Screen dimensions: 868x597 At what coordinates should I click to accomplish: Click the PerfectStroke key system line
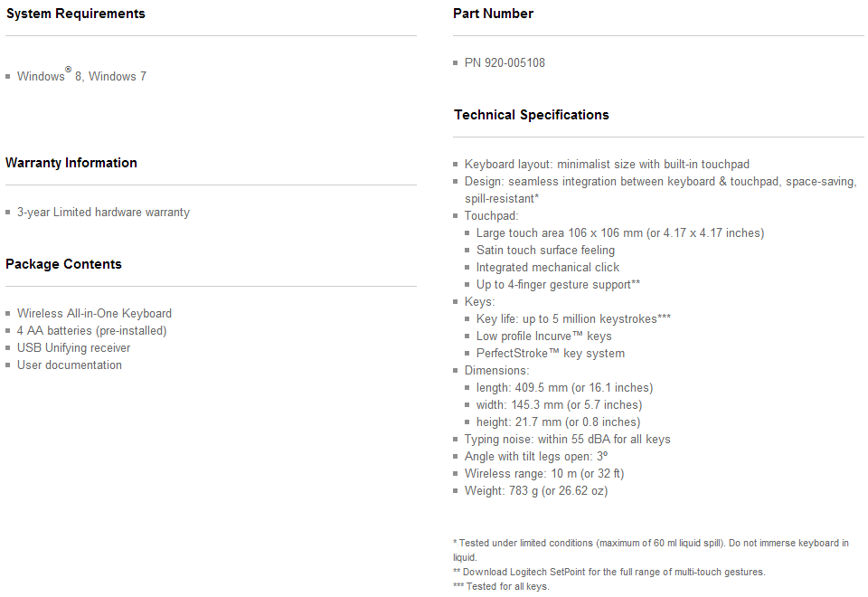click(550, 354)
